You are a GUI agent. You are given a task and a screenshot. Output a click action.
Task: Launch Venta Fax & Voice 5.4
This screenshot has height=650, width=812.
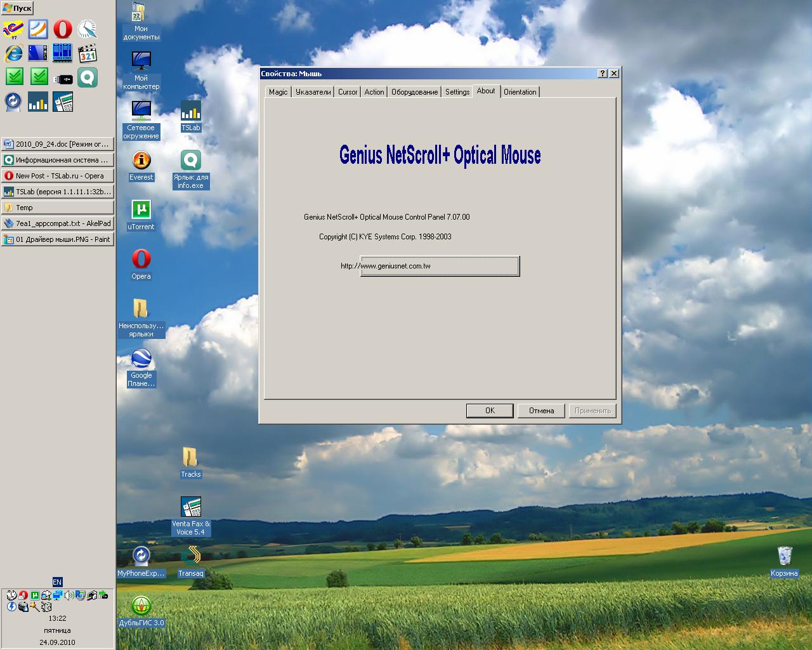190,508
